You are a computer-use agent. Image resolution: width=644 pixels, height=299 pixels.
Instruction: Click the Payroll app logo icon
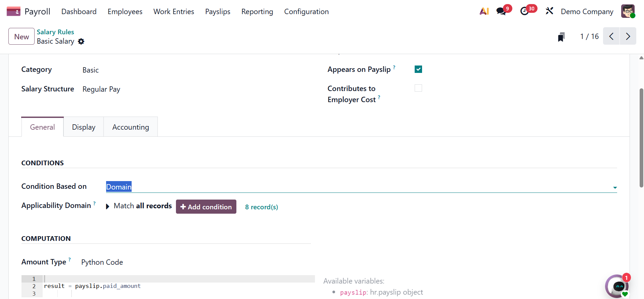tap(13, 11)
